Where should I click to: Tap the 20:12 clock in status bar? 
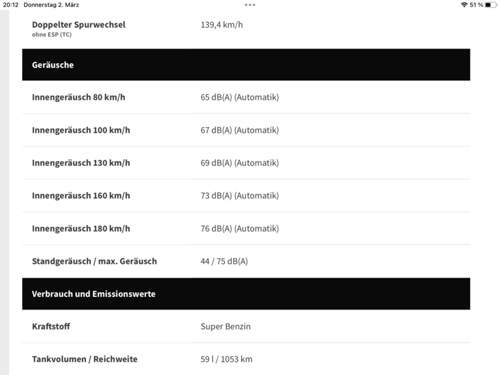coord(10,5)
